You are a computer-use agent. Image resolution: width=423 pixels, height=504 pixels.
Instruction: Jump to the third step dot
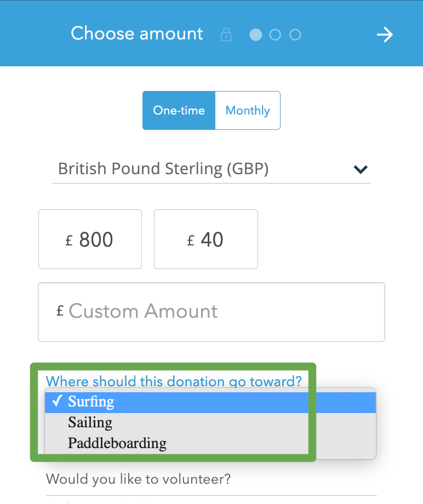295,35
